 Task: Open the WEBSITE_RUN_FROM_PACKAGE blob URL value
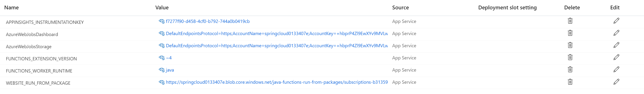(x=277, y=82)
